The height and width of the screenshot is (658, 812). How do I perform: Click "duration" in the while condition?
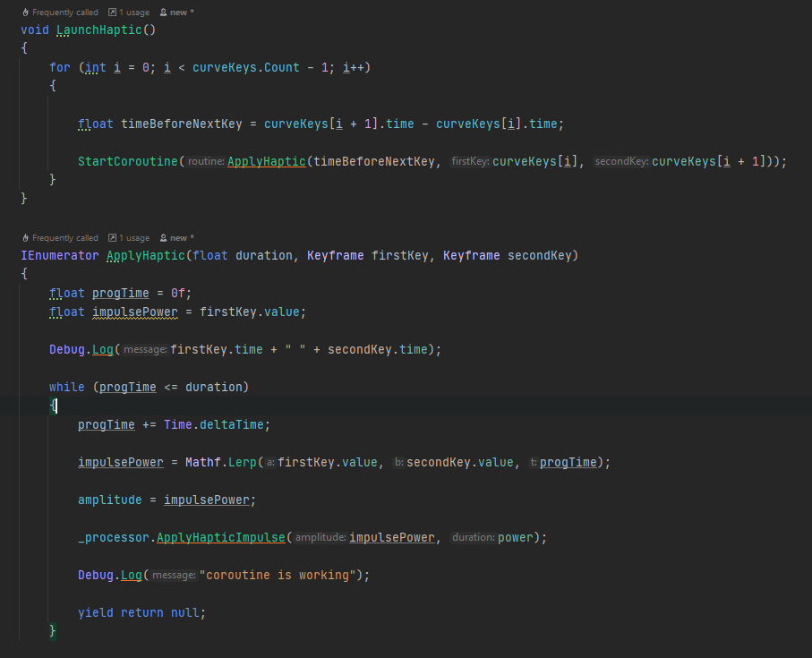coord(213,388)
